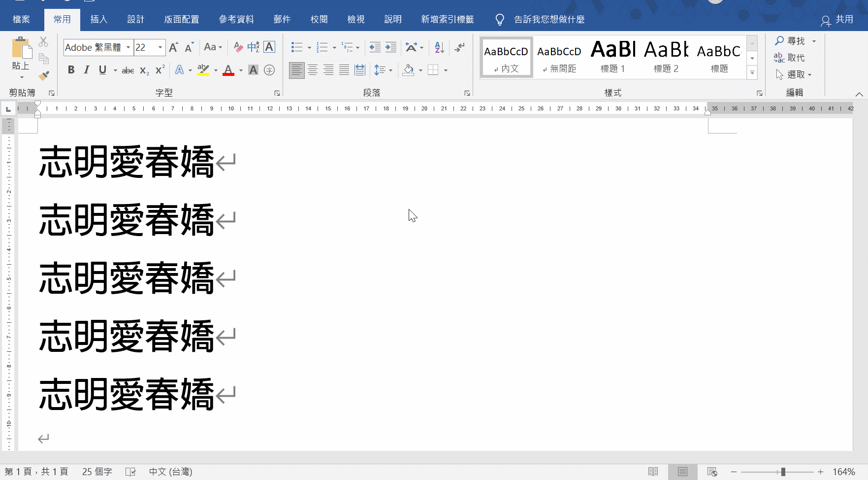Screen dimensions: 868x480
Task: Apply character border A icon
Action: coord(269,47)
